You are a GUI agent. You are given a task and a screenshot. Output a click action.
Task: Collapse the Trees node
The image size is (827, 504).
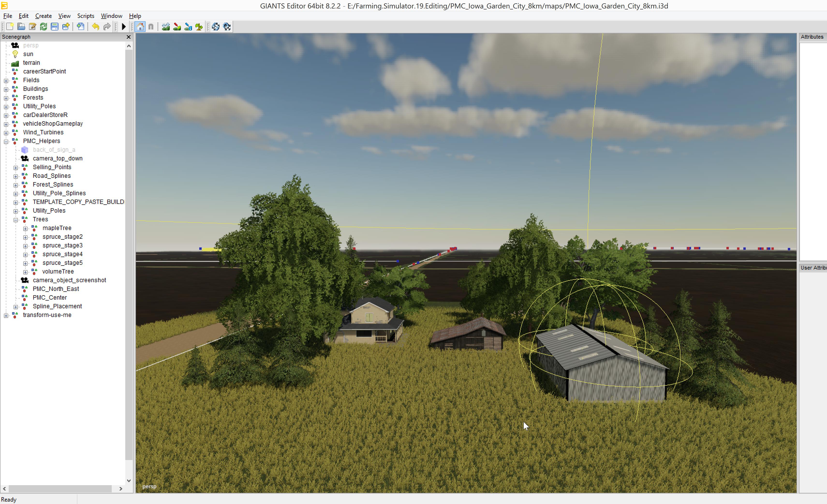pos(16,220)
